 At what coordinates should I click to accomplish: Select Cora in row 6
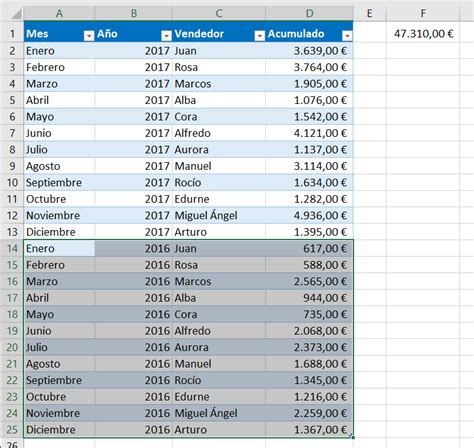pyautogui.click(x=219, y=117)
